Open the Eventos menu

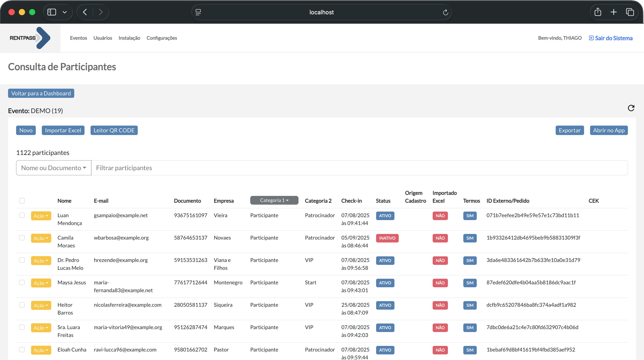pos(78,38)
